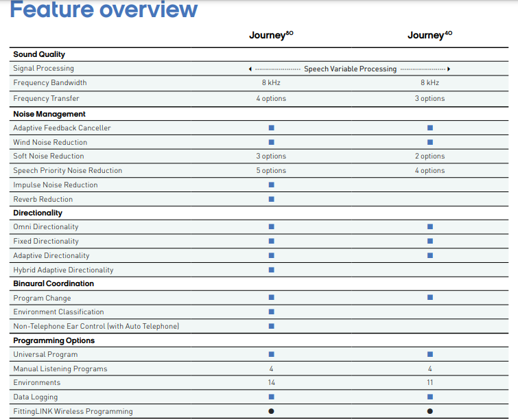Click the Feature overview title
Screen dimensions: 518x420
coord(104,10)
